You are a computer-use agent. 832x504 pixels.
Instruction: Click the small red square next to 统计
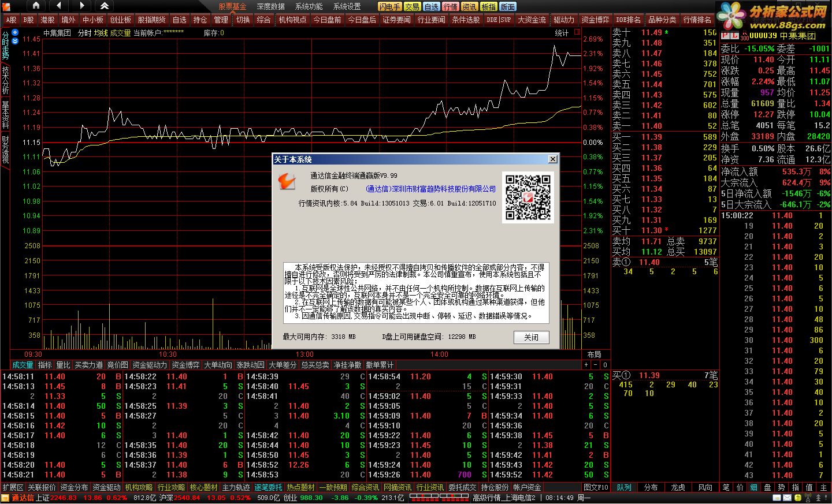(577, 32)
